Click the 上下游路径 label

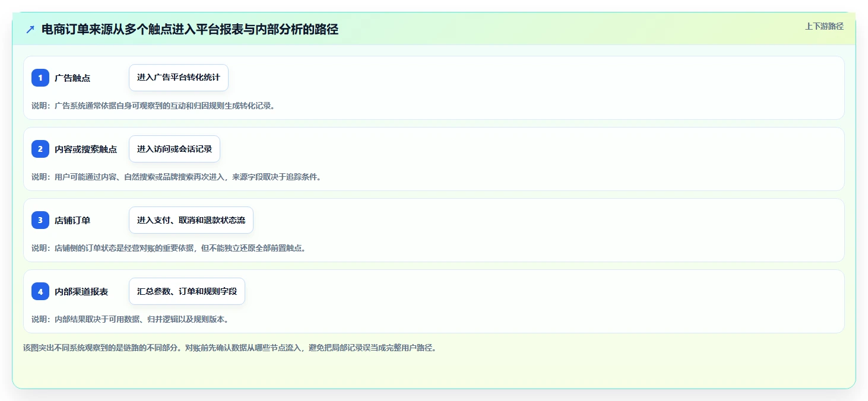coord(824,26)
